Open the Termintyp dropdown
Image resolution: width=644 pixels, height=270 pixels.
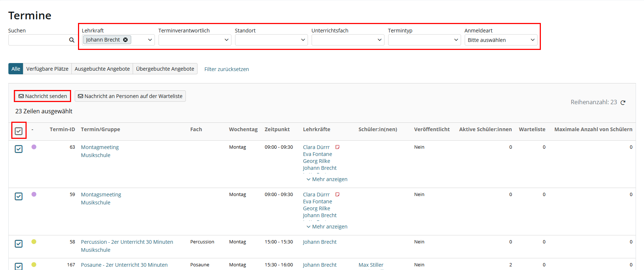424,40
